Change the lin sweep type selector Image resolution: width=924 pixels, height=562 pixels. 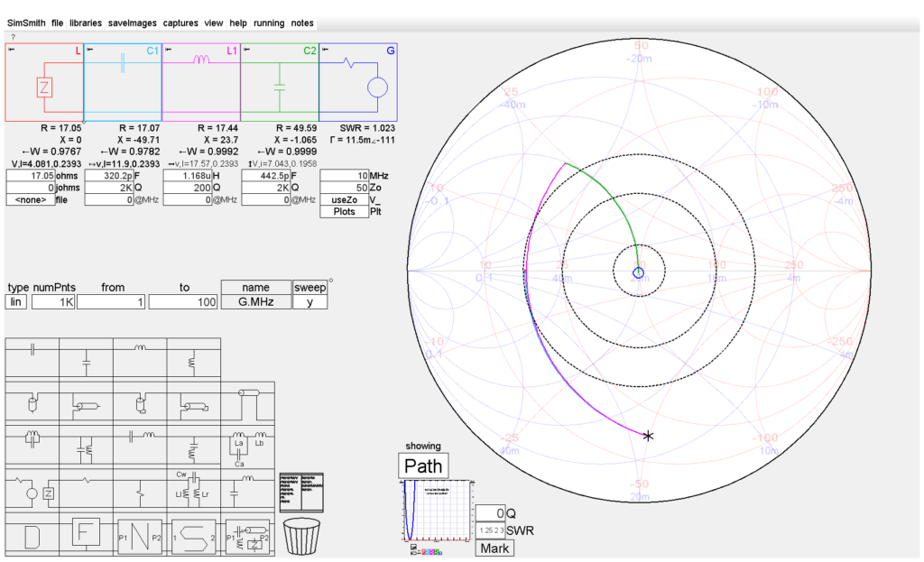(x=16, y=301)
